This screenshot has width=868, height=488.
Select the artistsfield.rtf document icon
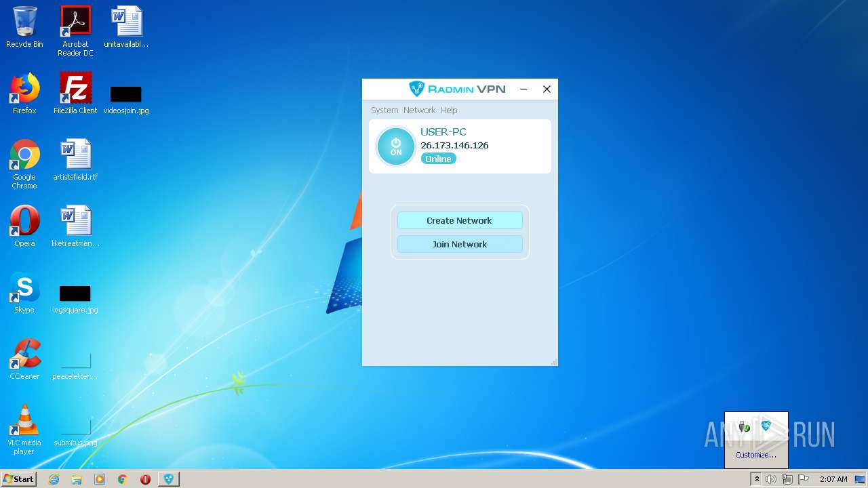tap(75, 161)
